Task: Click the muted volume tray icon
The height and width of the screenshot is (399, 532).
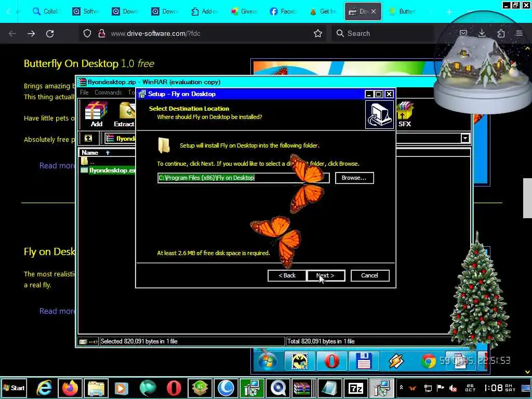Action: pos(453,388)
